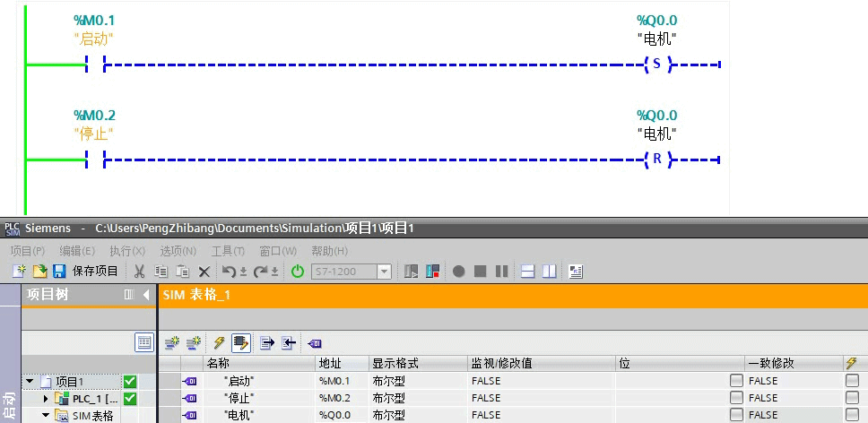Click the square stop button

481,272
